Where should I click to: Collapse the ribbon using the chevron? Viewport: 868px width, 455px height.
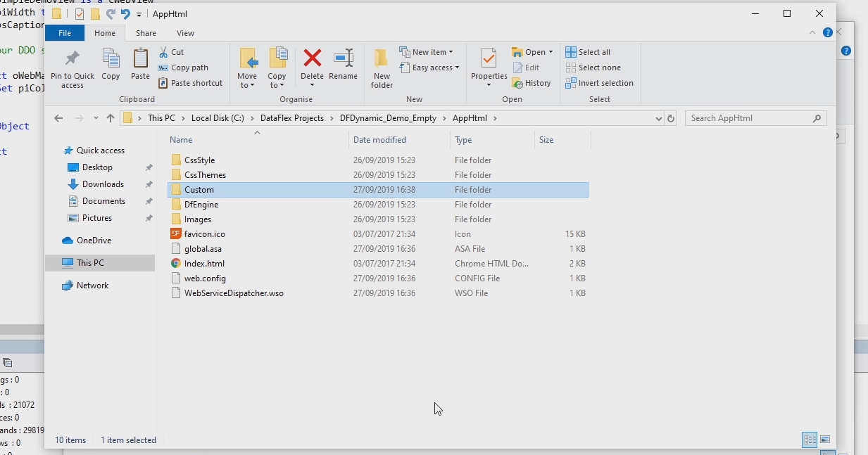pyautogui.click(x=814, y=33)
